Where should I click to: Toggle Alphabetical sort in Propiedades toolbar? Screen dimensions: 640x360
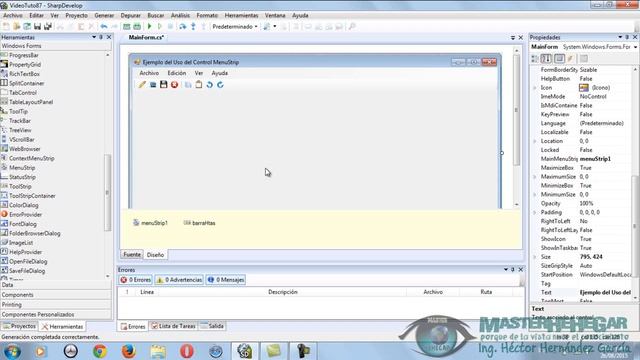pyautogui.click(x=547, y=59)
